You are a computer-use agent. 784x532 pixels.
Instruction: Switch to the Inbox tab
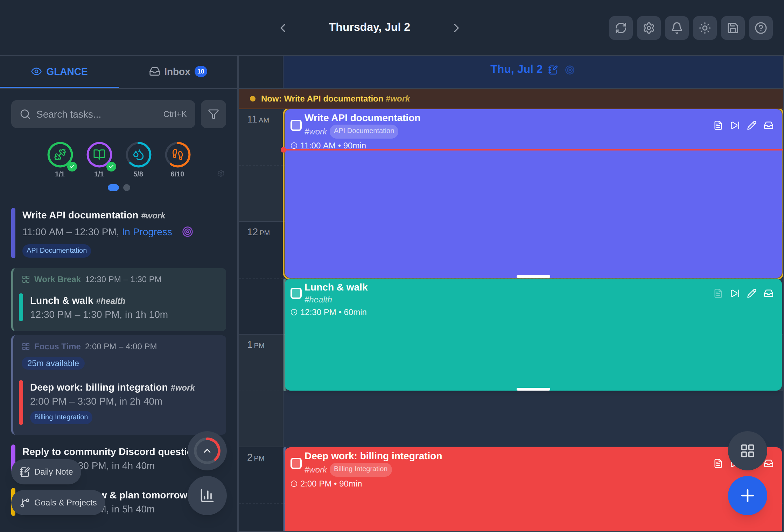click(x=178, y=72)
